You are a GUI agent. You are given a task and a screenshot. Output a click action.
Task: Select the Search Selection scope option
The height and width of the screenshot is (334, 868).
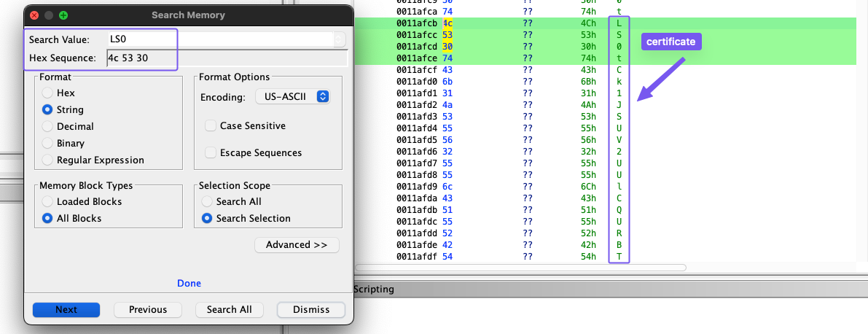tap(208, 219)
